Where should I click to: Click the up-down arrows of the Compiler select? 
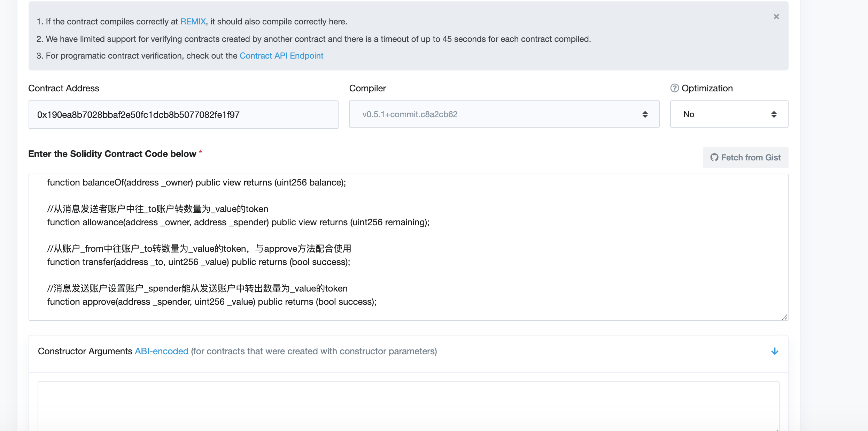(645, 114)
